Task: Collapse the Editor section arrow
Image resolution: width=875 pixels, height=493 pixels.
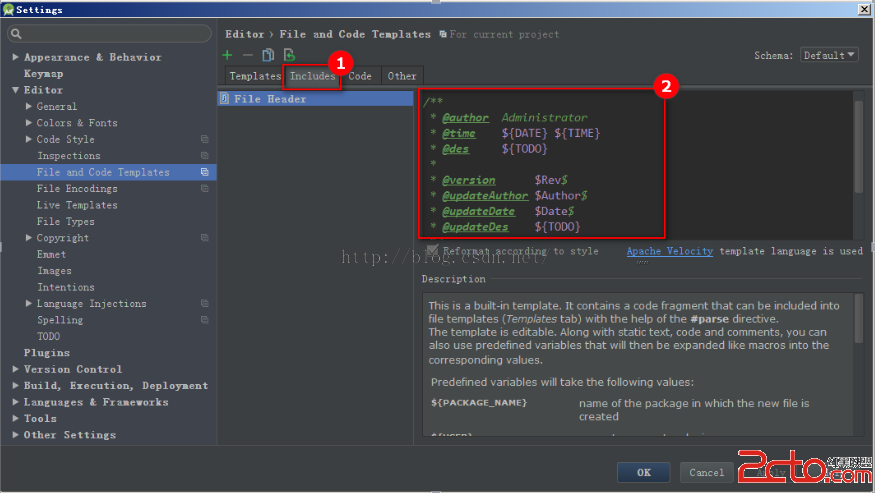Action: tap(16, 90)
